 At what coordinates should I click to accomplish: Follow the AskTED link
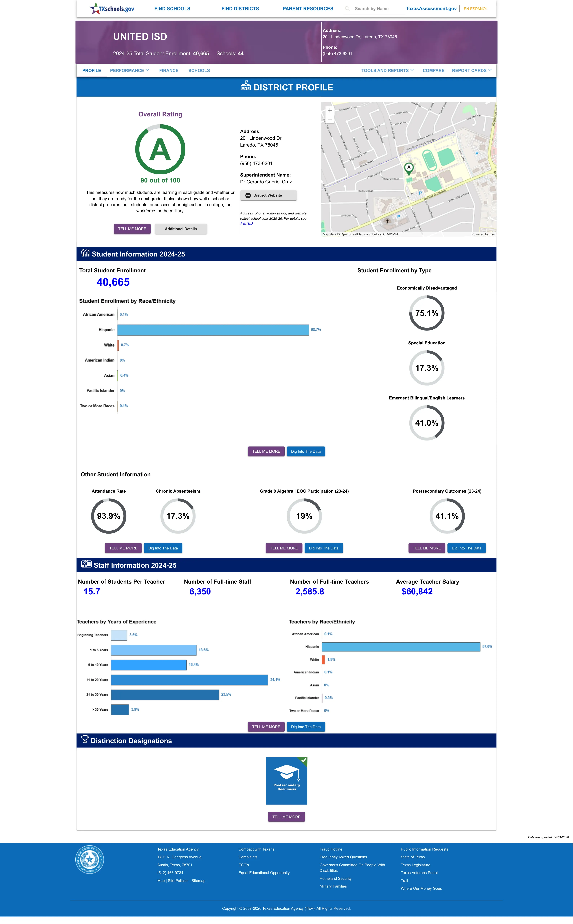pos(246,223)
